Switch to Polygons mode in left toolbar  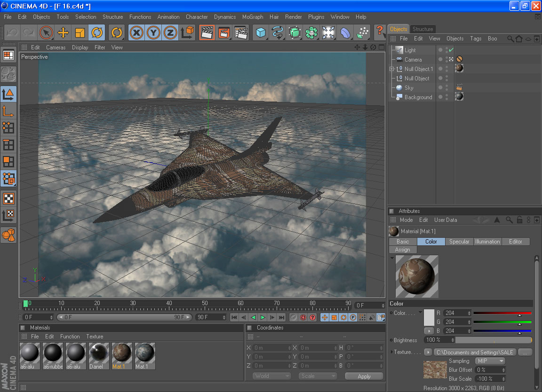point(8,162)
